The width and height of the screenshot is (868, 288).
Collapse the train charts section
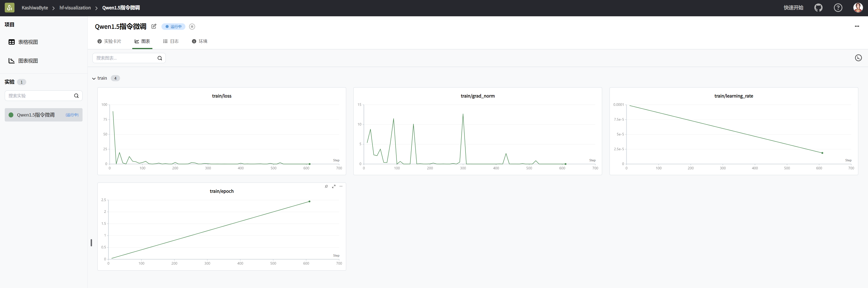point(94,78)
